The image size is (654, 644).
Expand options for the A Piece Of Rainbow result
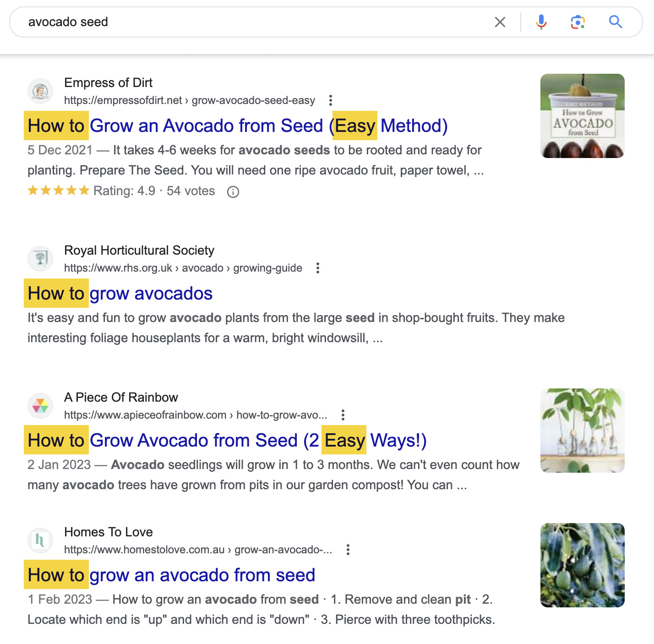[343, 415]
